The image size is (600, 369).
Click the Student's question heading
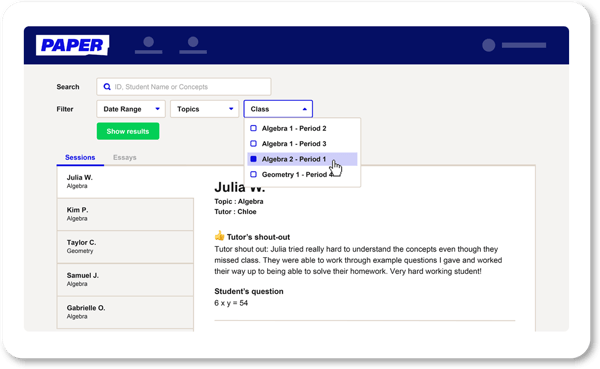click(x=249, y=291)
